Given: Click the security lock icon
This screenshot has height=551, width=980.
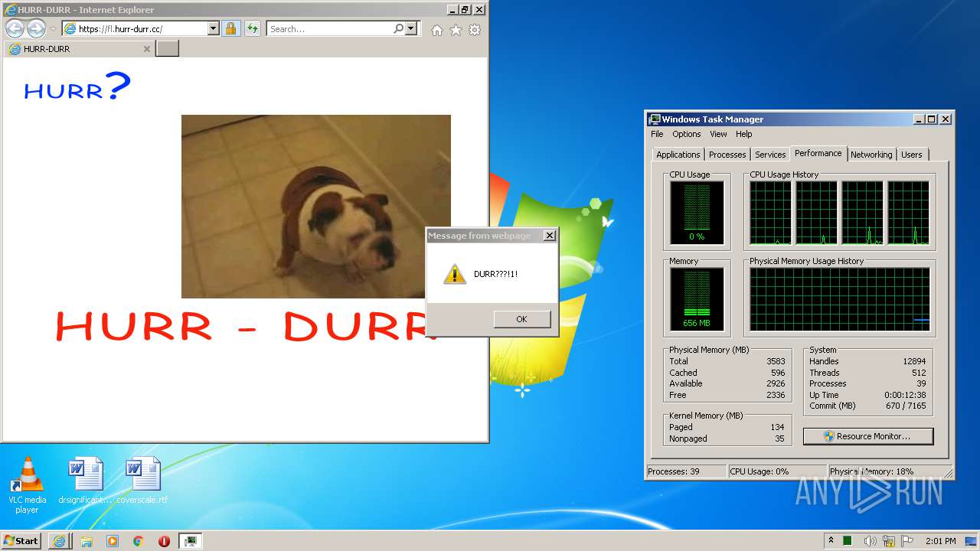Looking at the screenshot, I should [230, 29].
